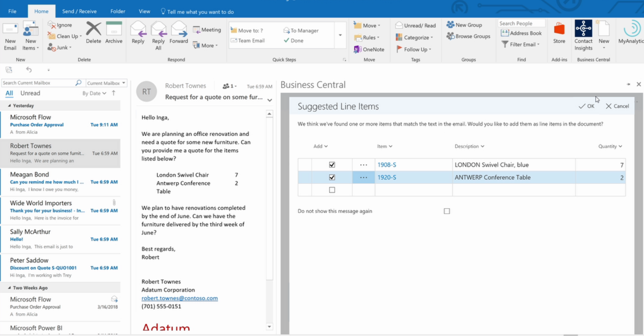Click the Search People field

click(521, 23)
